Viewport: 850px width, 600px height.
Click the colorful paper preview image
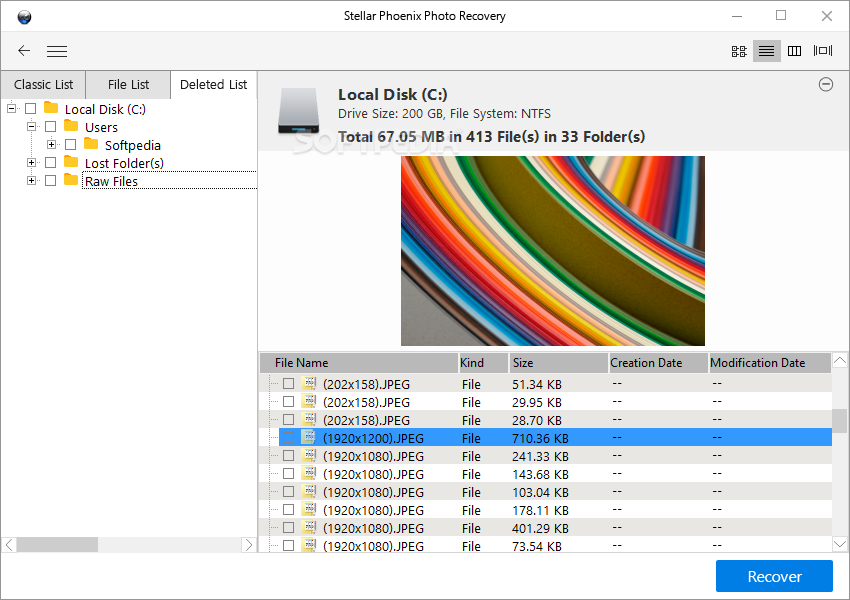click(552, 251)
